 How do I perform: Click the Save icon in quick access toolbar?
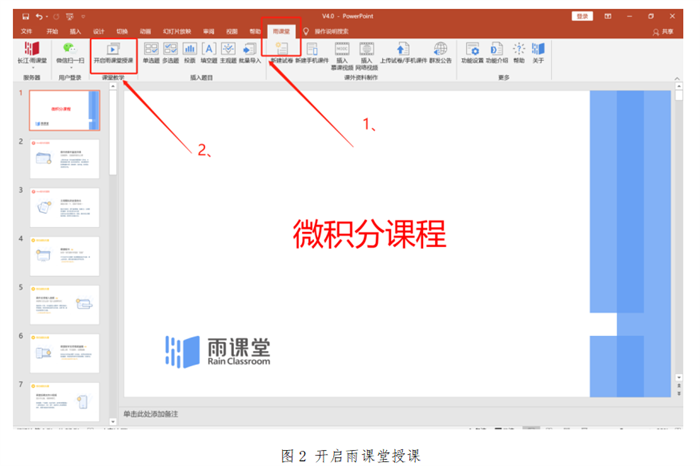tap(25, 17)
